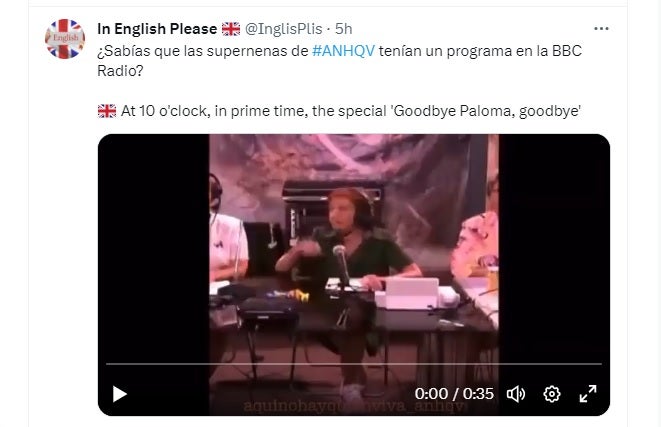This screenshot has width=661, height=427.
Task: Play the embedded tweet video
Action: (x=120, y=394)
